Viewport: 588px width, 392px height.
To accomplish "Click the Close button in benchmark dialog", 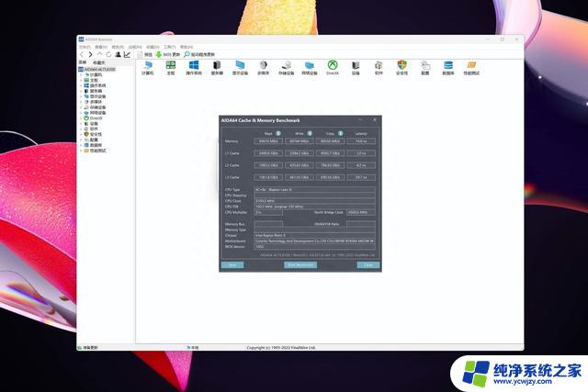I will click(x=368, y=265).
